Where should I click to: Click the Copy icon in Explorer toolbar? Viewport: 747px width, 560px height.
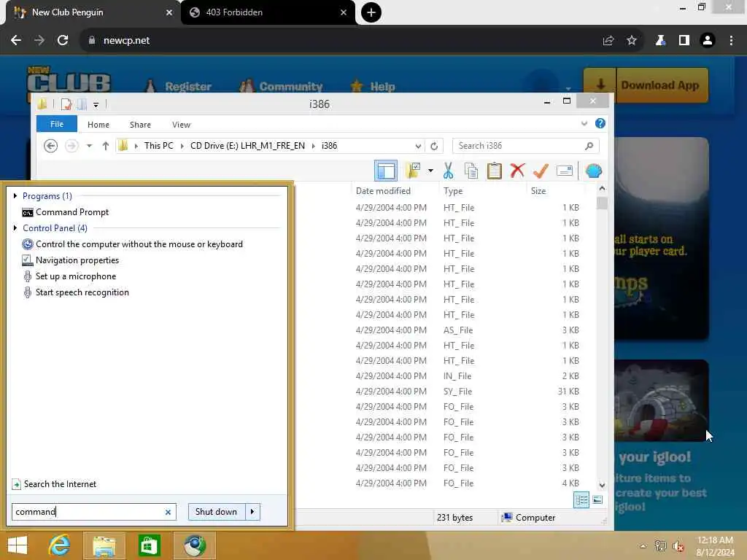click(471, 171)
